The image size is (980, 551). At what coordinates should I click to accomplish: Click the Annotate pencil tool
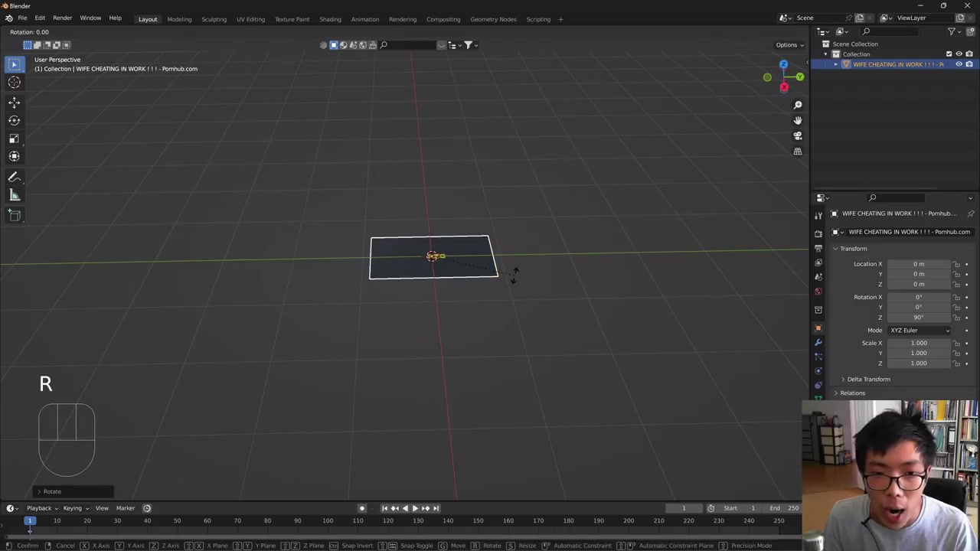(14, 177)
